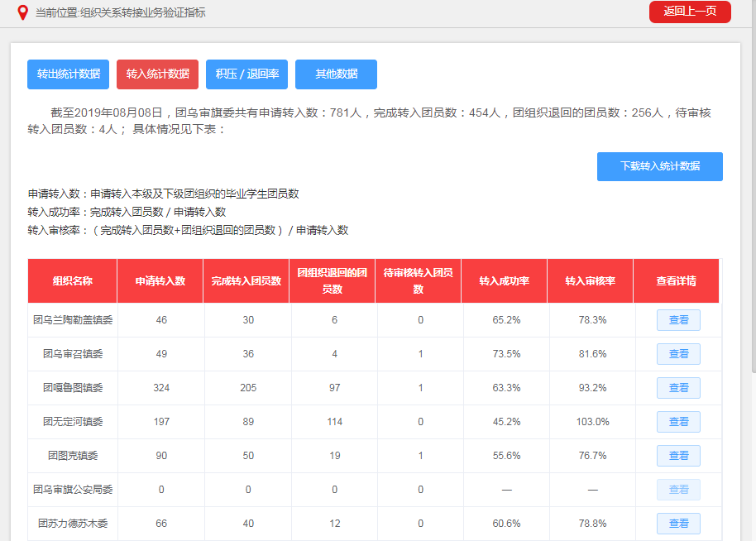Click the red location pin icon
The width and height of the screenshot is (756, 541).
[x=22, y=12]
